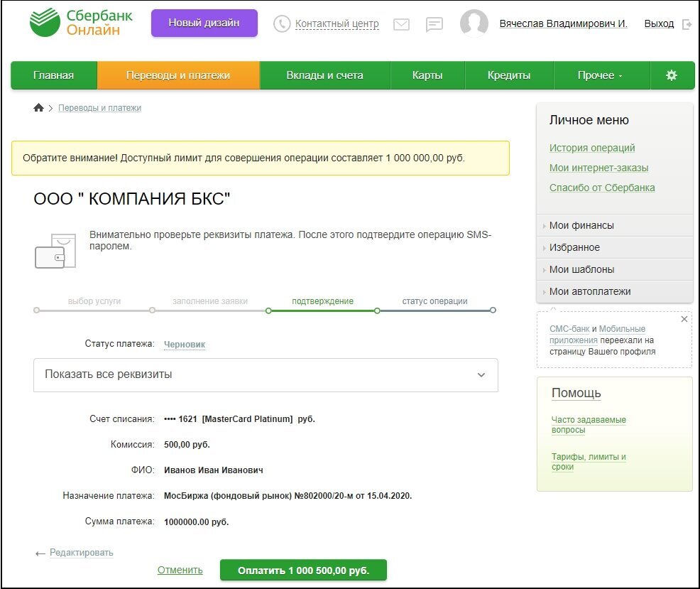Viewport: 700px width, 589px height.
Task: Click the user avatar picture
Action: (x=474, y=22)
